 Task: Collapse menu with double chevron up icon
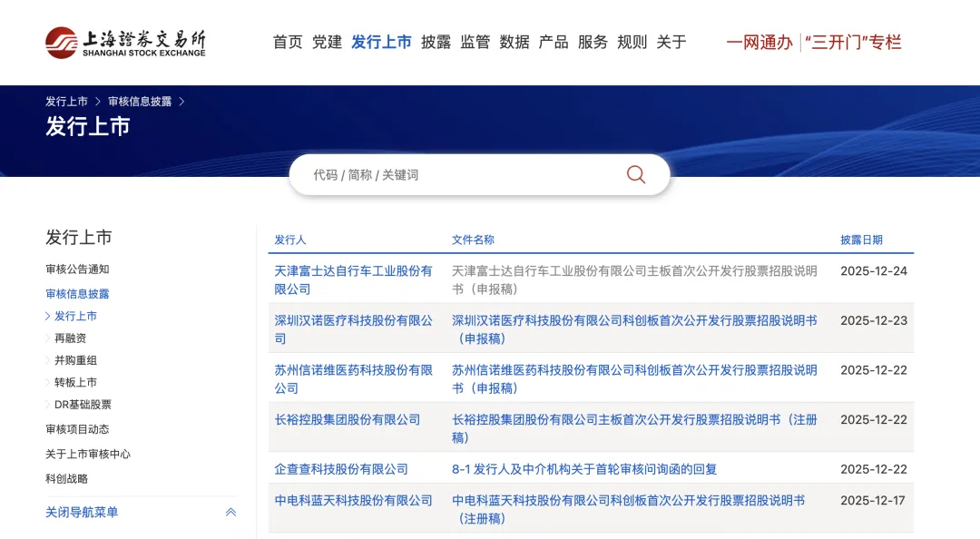(230, 512)
